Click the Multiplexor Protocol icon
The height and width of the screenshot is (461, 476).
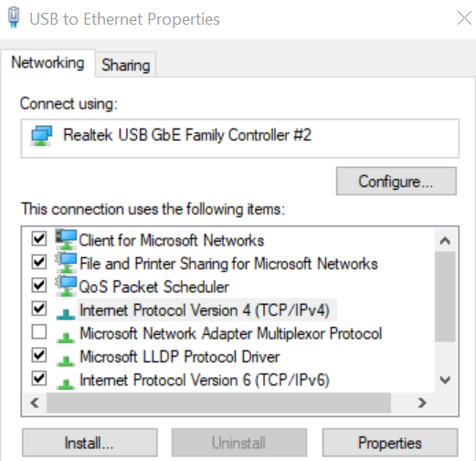(x=66, y=338)
